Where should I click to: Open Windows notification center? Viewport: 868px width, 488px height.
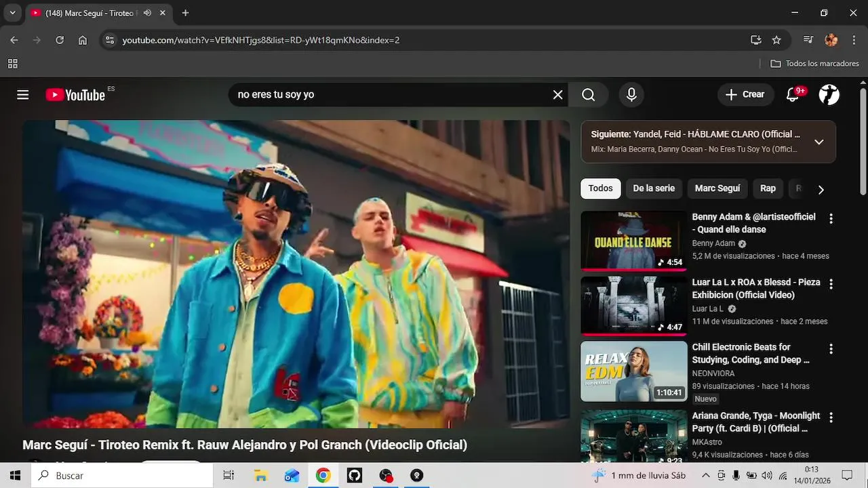847,476
